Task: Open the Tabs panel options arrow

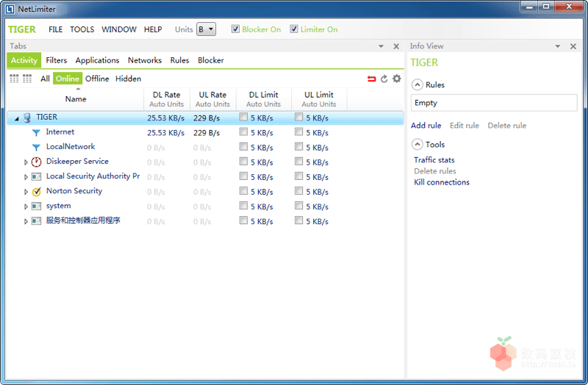Action: coord(381,46)
